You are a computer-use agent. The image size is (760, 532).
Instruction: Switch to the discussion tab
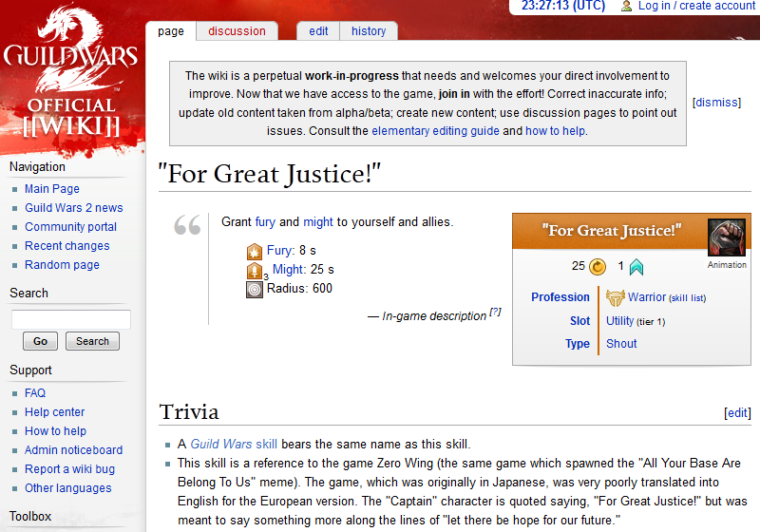[x=237, y=31]
